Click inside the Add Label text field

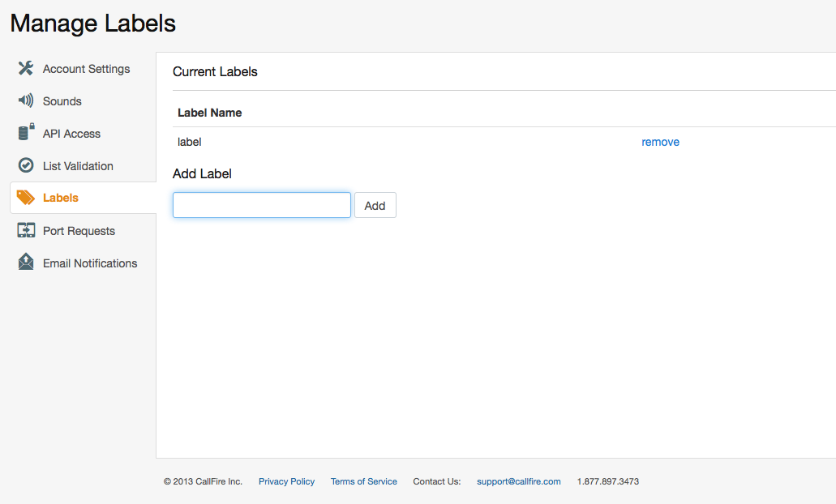coord(261,204)
